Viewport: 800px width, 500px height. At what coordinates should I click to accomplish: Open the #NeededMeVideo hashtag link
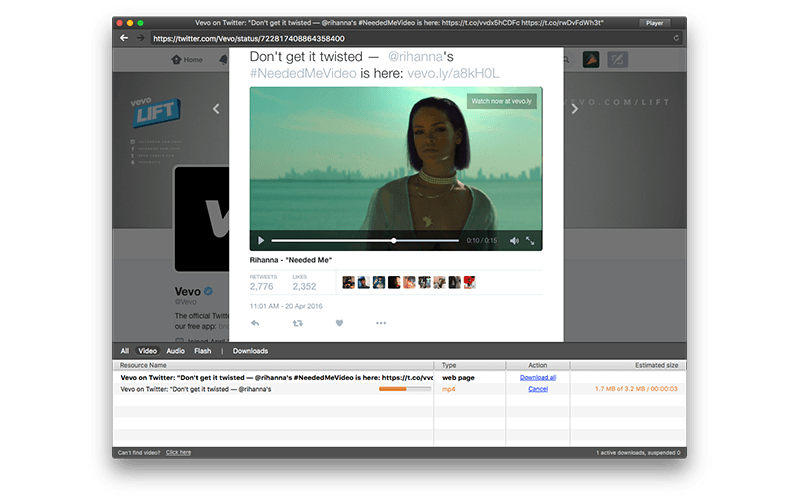coord(303,73)
